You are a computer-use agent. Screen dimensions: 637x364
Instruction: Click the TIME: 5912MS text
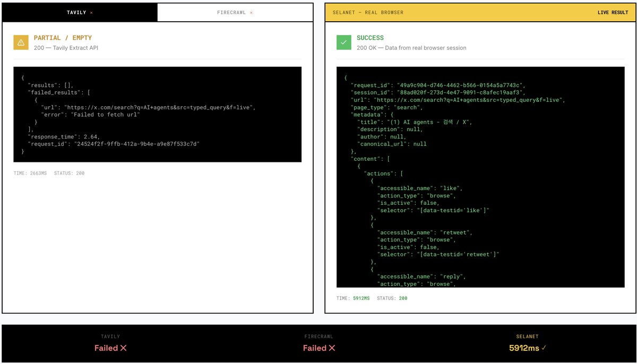pyautogui.click(x=354, y=299)
